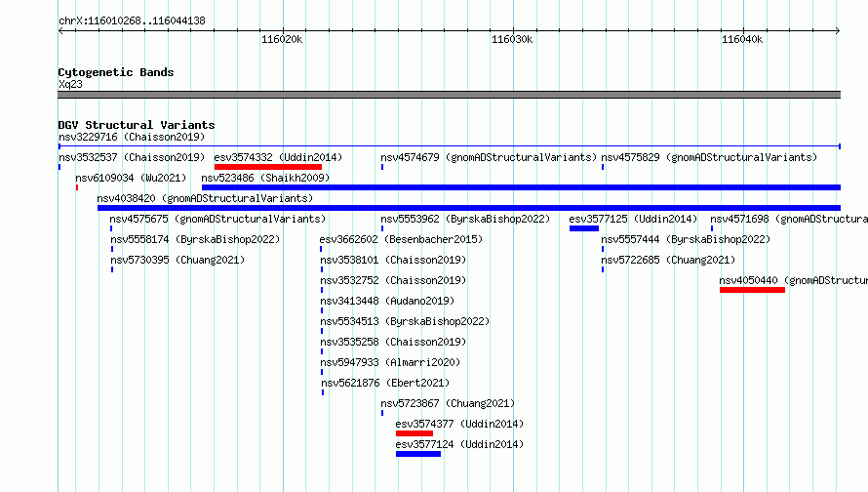Open the nsv4571698 variant label
The height and width of the screenshot is (492, 868).
point(789,219)
